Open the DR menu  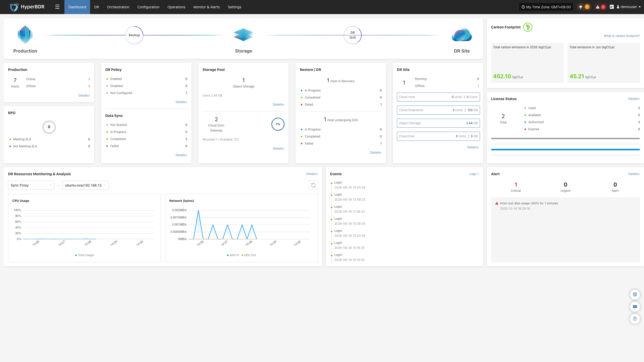pyautogui.click(x=97, y=7)
